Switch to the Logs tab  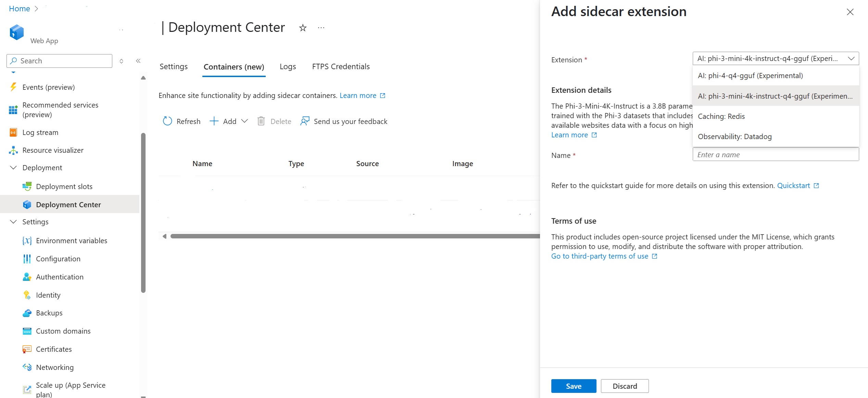pyautogui.click(x=288, y=67)
